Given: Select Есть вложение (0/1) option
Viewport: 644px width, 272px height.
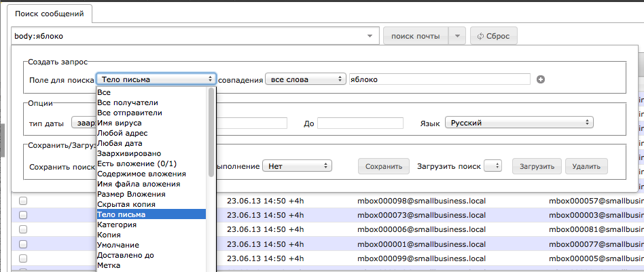Looking at the screenshot, I should coord(151,163).
